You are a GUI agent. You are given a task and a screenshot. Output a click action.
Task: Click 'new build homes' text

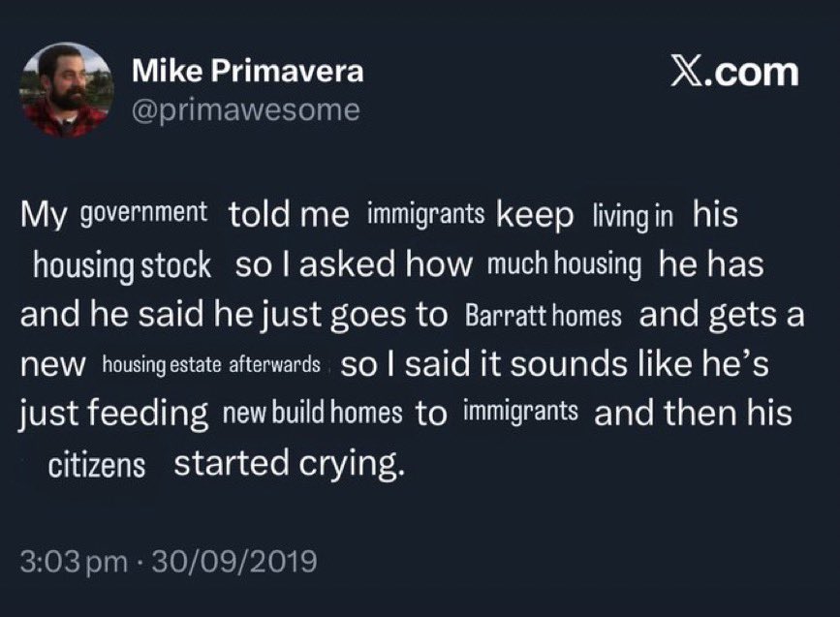pyautogui.click(x=312, y=414)
